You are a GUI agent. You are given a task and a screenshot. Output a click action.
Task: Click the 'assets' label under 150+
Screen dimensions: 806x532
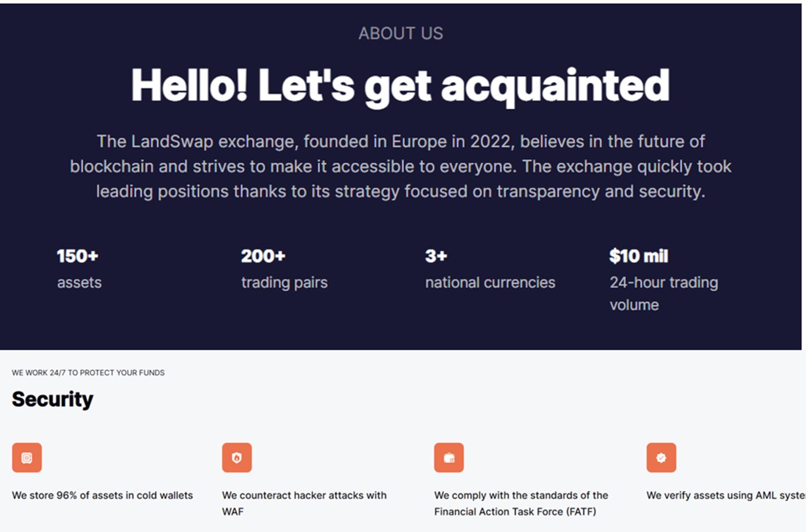click(79, 282)
